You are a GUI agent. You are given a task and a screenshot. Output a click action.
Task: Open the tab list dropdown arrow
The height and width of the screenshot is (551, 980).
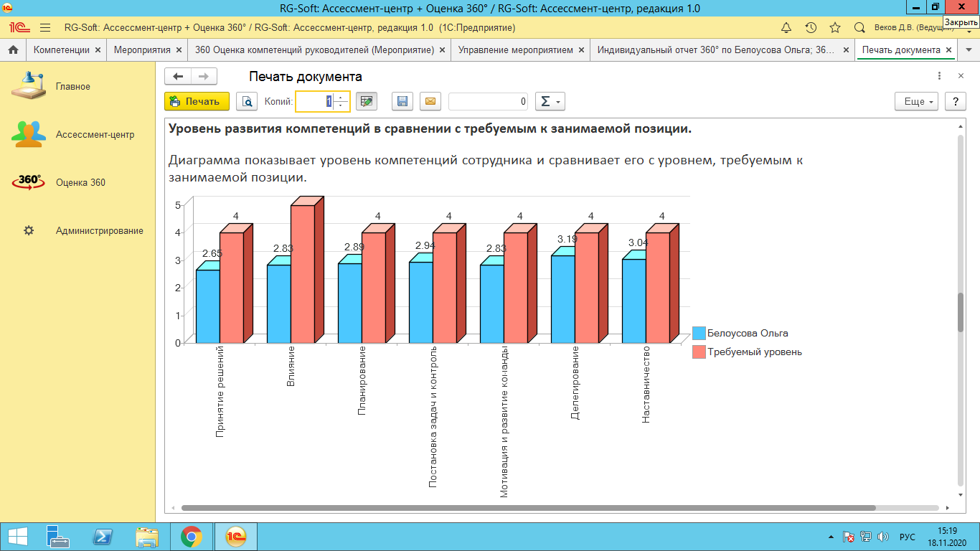[969, 50]
